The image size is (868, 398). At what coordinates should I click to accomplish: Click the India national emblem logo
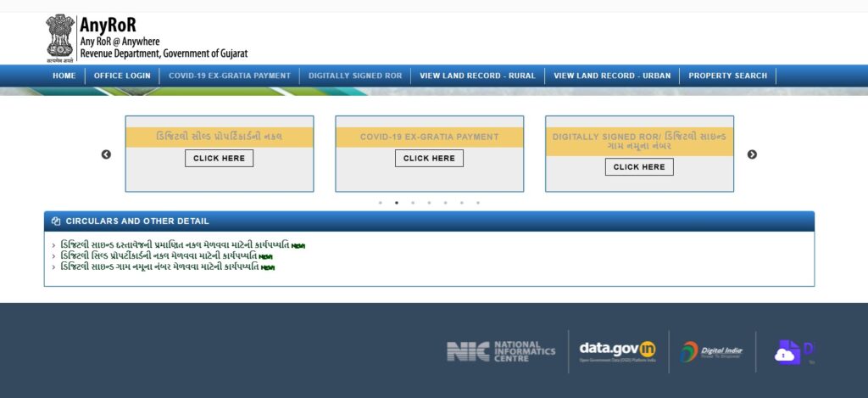click(60, 37)
